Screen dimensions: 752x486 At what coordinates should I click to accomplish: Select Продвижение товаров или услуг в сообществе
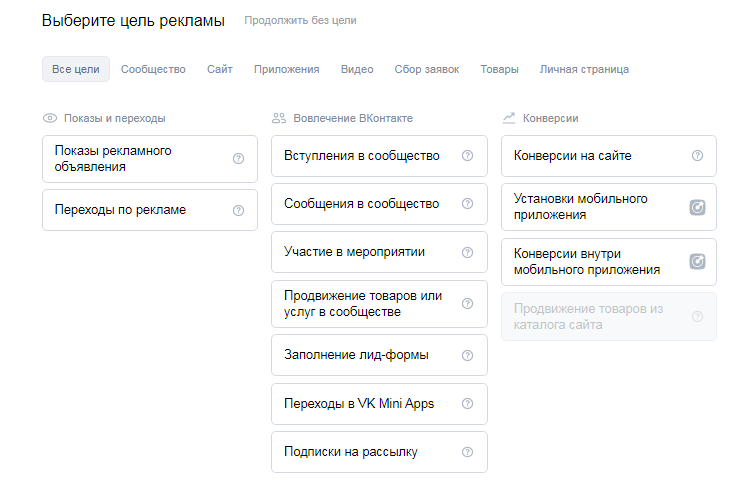(x=362, y=304)
